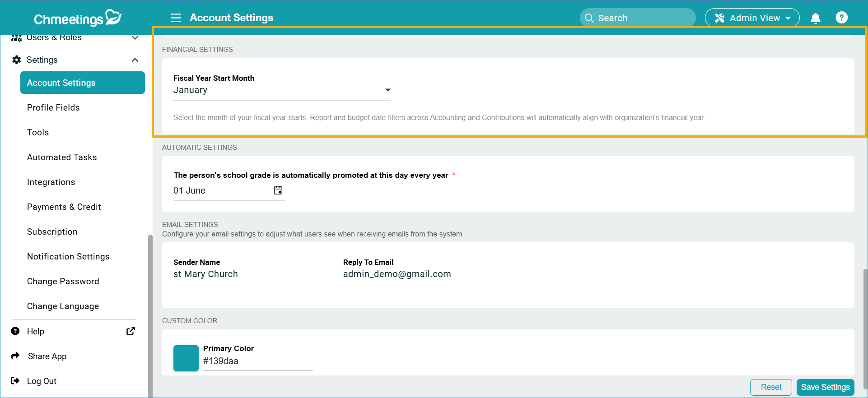Open Integrations page
The height and width of the screenshot is (398, 868).
[x=51, y=182]
